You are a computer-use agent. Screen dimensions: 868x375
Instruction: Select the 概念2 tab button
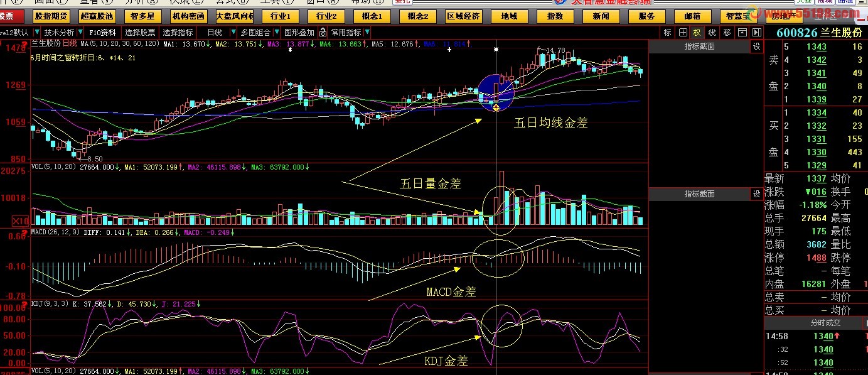click(x=418, y=16)
